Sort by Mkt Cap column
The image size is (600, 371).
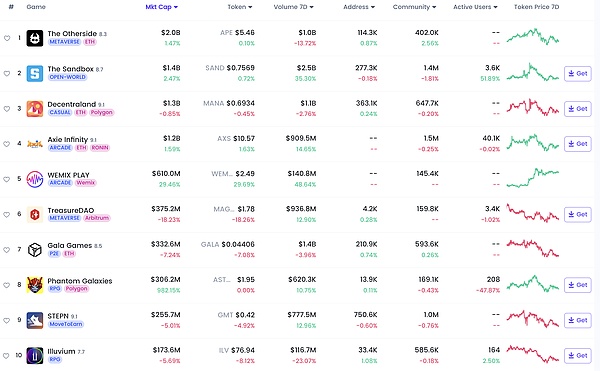161,7
